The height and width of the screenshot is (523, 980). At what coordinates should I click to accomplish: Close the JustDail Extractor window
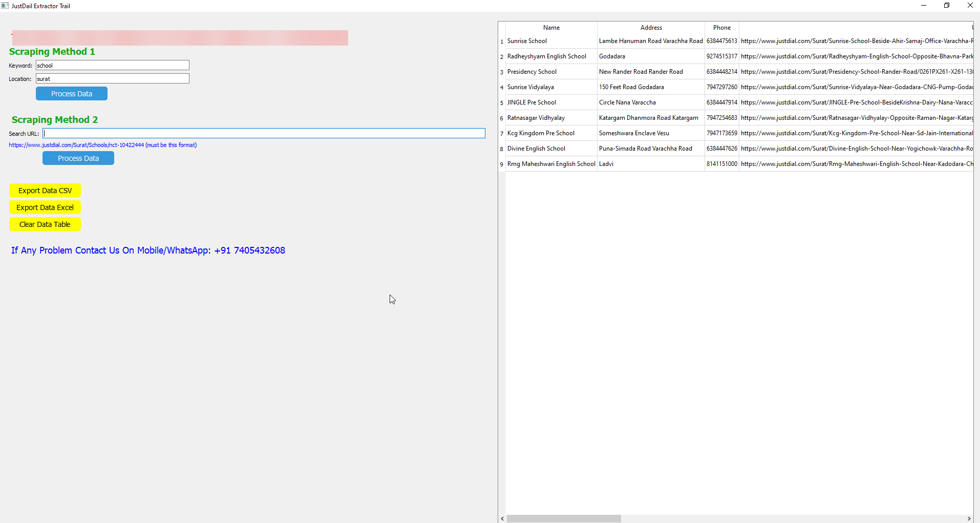970,6
